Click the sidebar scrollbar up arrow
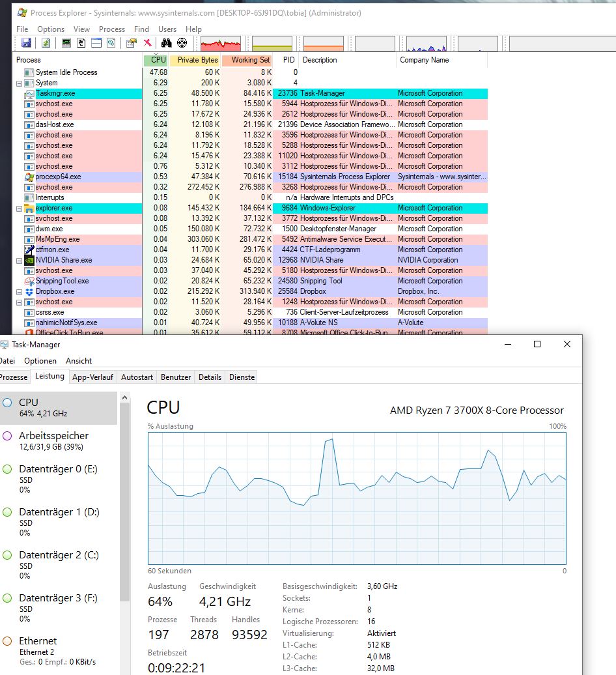 125,397
